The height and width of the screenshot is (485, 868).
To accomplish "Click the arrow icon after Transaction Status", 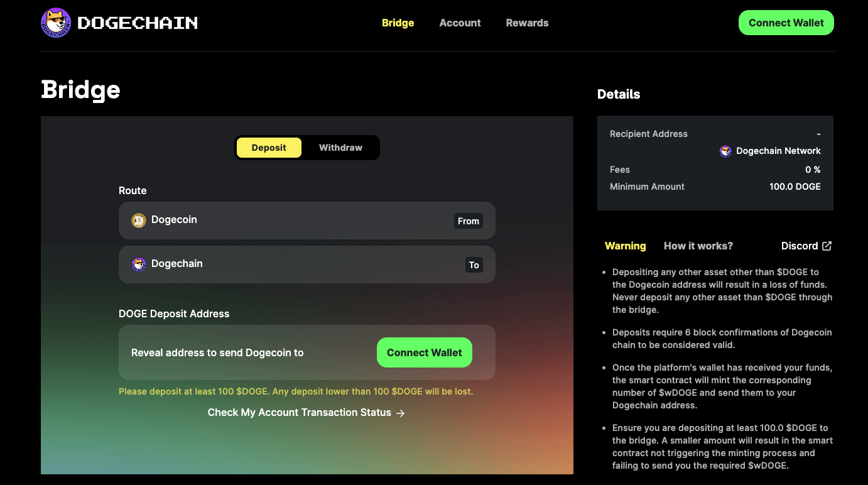I will coord(401,413).
